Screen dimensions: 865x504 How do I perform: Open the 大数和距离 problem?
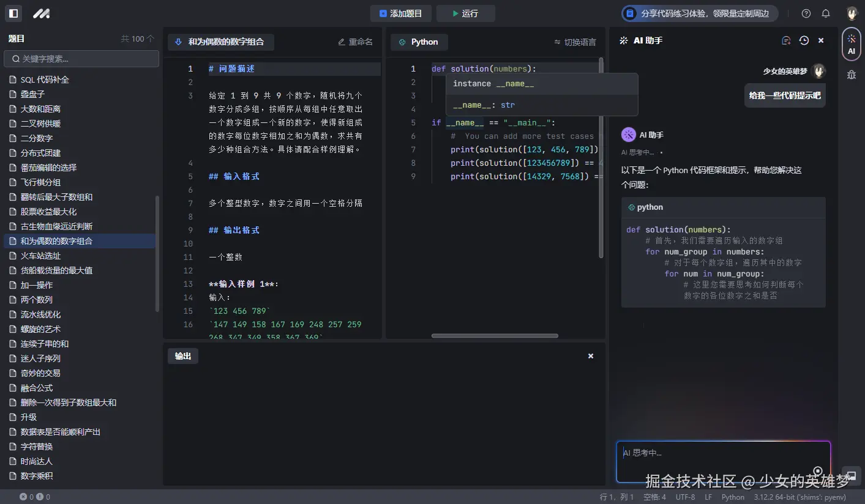pos(80,109)
